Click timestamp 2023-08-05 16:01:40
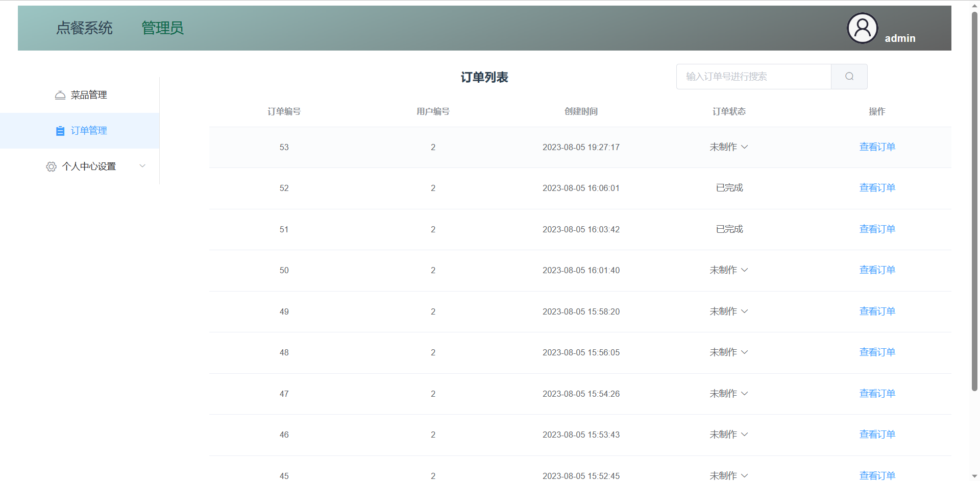Viewport: 980px width, 481px height. tap(581, 270)
